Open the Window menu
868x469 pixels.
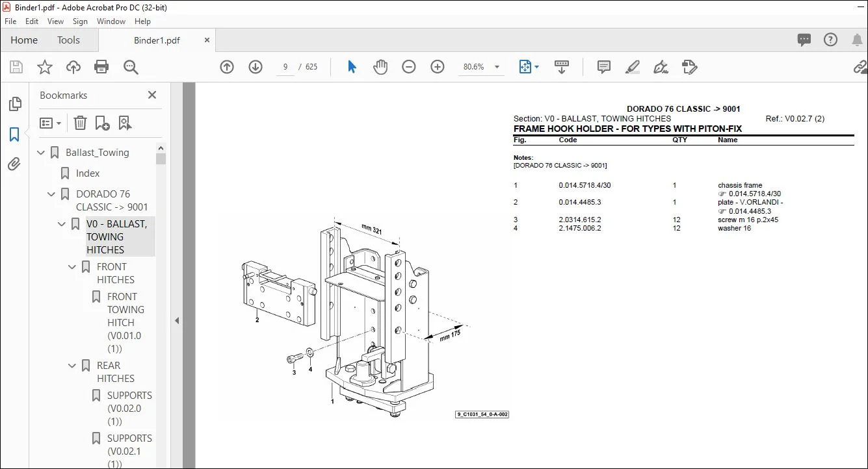click(x=111, y=21)
